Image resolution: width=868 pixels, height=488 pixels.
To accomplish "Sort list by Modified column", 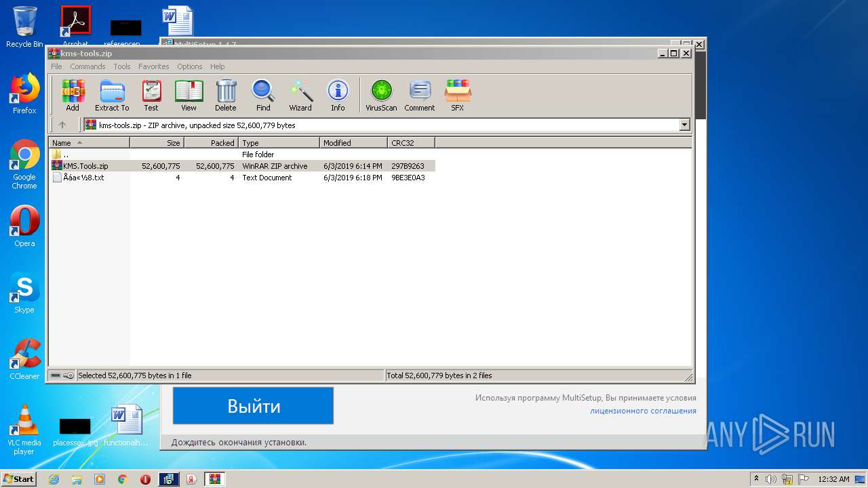I will coord(353,143).
